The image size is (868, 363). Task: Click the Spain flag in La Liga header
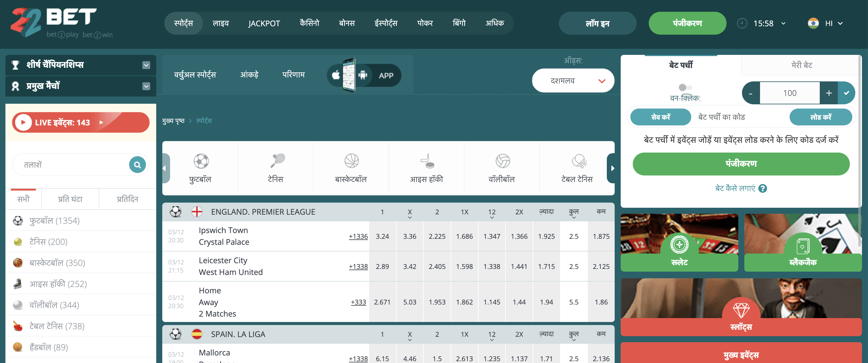point(196,334)
